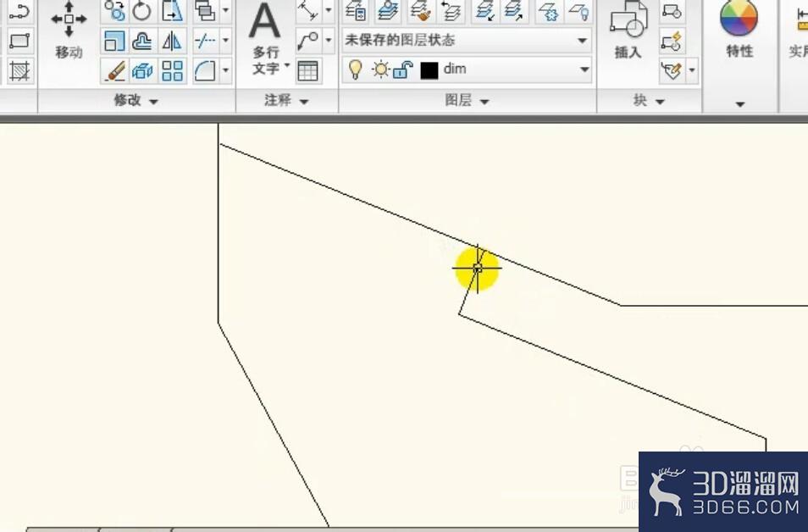Expand the 图层 panel title
Viewport: 808px width, 532px height.
(x=467, y=101)
